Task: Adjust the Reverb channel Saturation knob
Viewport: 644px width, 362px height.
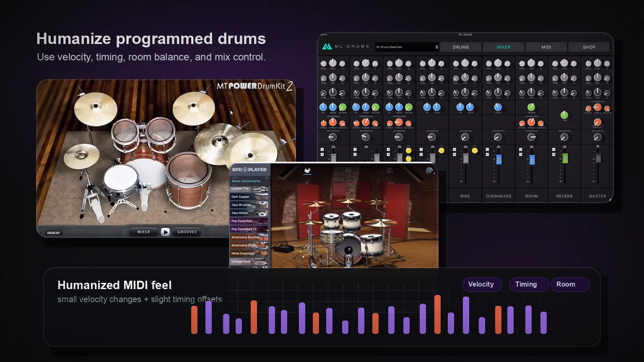Action: [564, 137]
